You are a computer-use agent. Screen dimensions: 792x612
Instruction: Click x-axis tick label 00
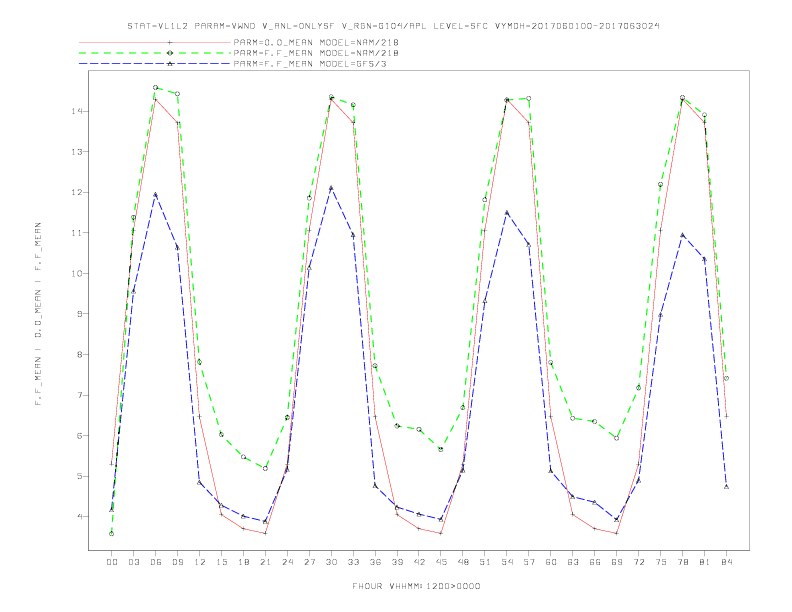[112, 562]
